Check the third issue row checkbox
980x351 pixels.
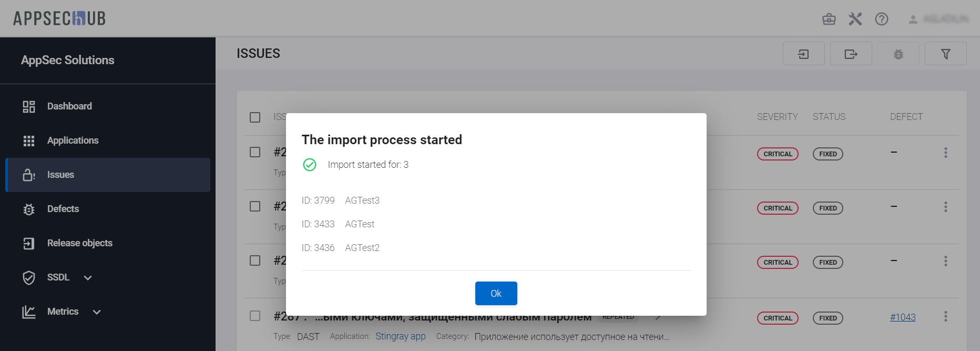[x=255, y=260]
